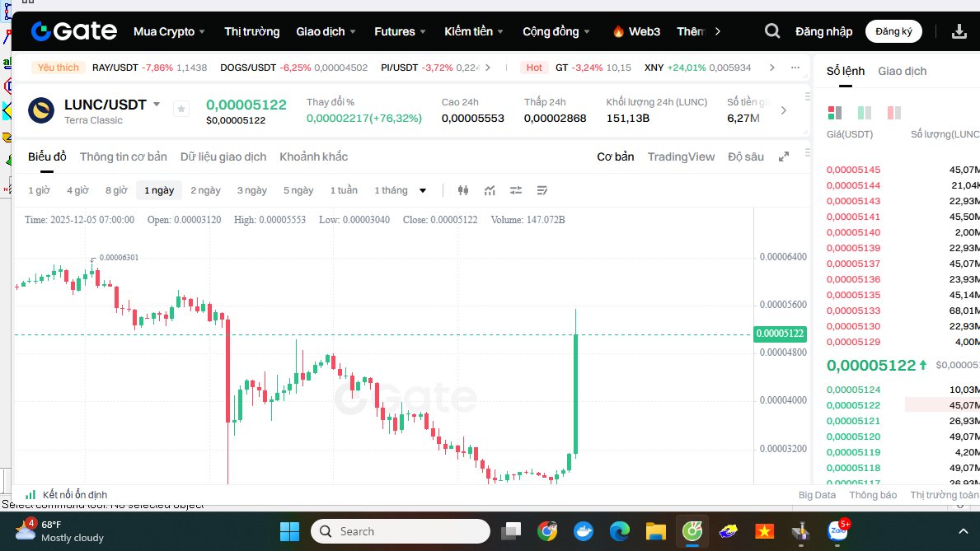This screenshot has height=551, width=980.
Task: Switch to Khoảnh khắc tab
Action: (314, 156)
